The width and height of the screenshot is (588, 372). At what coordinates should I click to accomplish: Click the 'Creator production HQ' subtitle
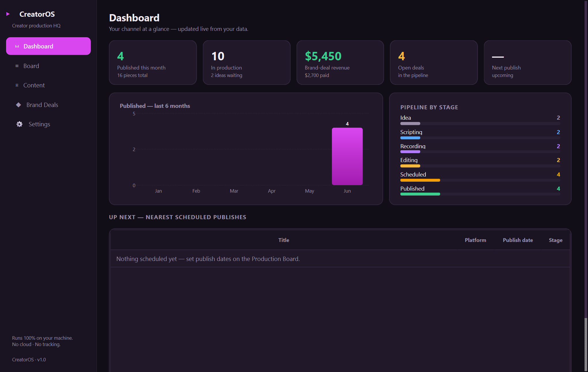36,26
